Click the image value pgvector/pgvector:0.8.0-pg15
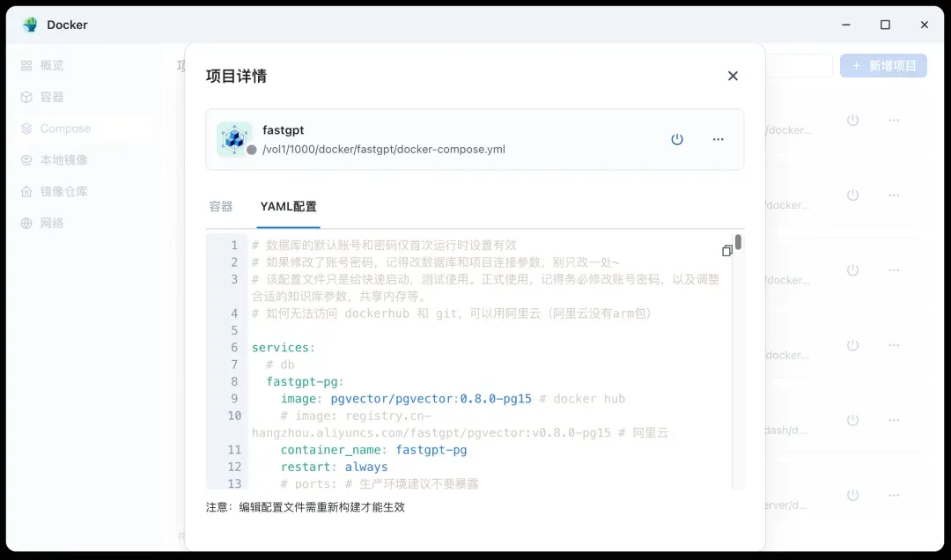This screenshot has width=951, height=560. tap(431, 399)
